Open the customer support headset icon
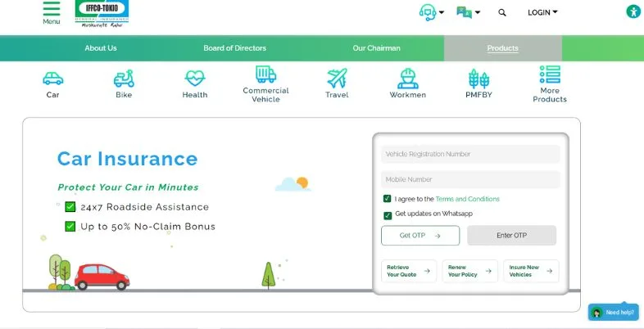 tap(427, 12)
